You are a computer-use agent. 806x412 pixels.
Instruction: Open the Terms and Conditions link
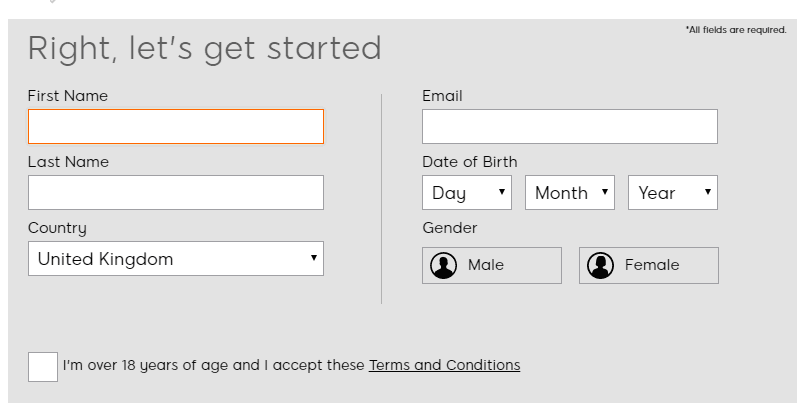[x=445, y=365]
